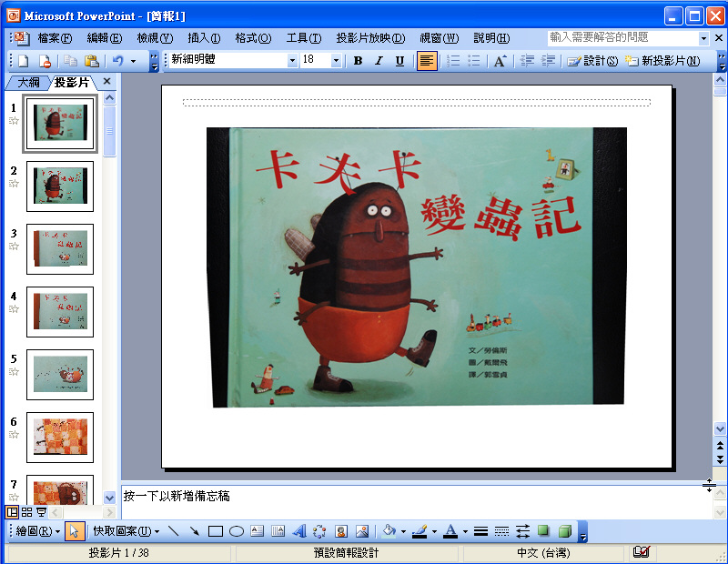
Task: Open the 格式 (Format) menu
Action: coord(253,38)
